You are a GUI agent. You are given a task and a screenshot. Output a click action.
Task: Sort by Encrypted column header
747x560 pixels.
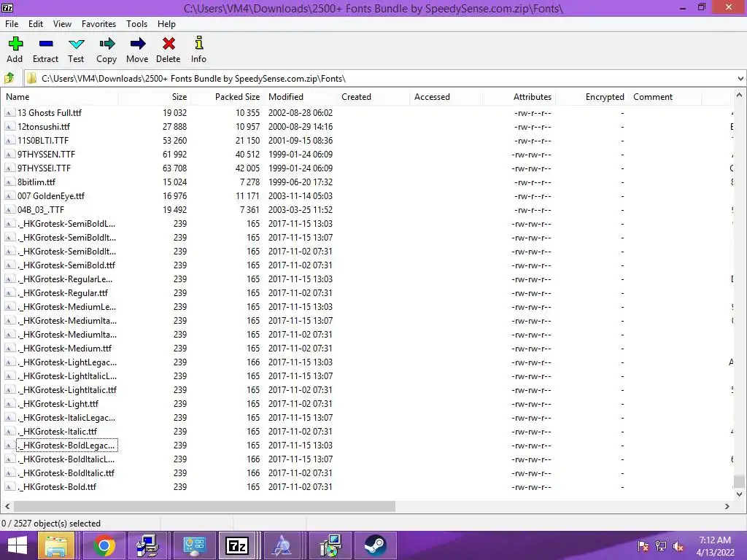coord(592,97)
